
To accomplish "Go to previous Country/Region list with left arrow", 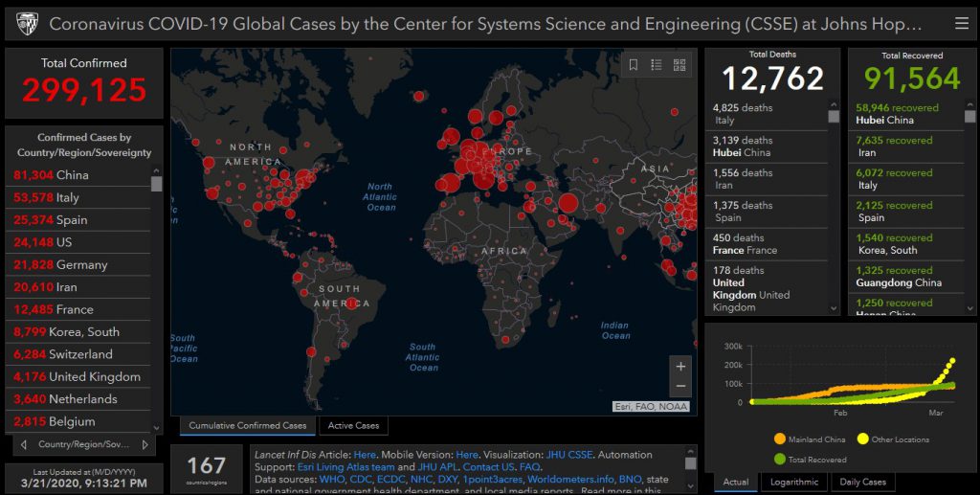I will [24, 444].
